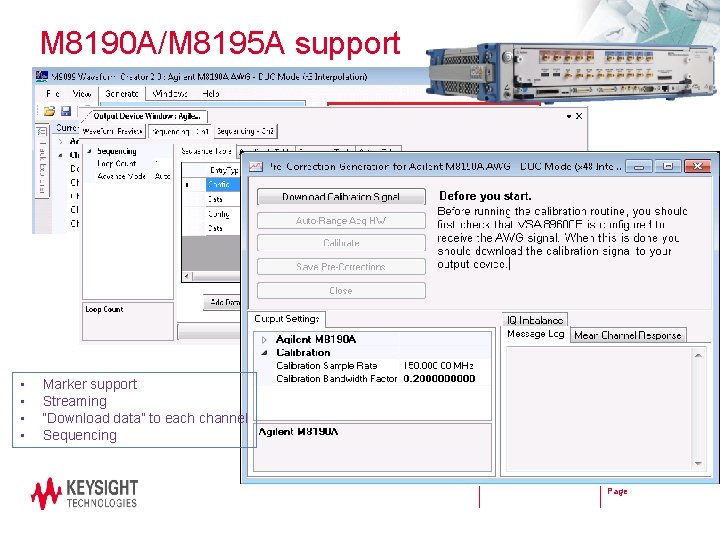Open the Windows menu

click(170, 94)
